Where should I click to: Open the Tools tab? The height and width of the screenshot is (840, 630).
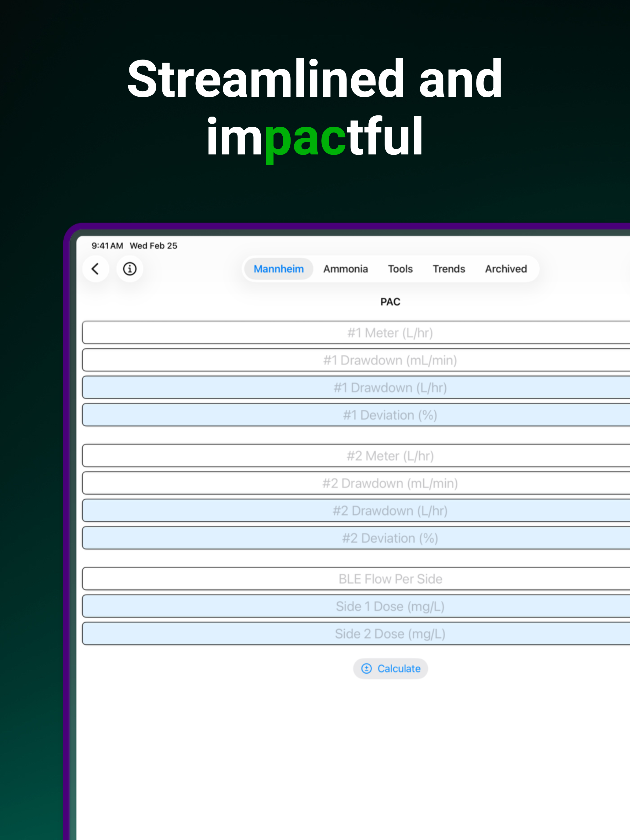click(400, 269)
